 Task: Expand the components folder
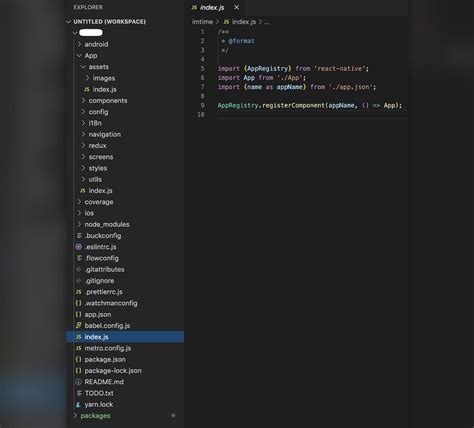point(108,100)
